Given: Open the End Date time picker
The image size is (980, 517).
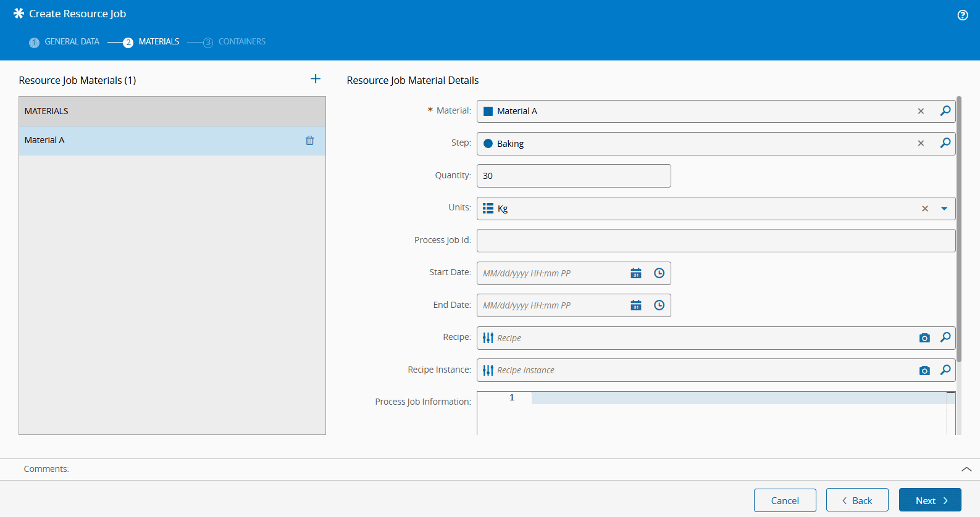Looking at the screenshot, I should [659, 305].
